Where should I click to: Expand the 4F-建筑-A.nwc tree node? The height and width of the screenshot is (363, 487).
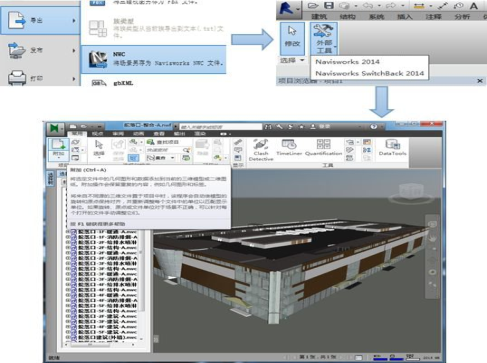pos(68,327)
